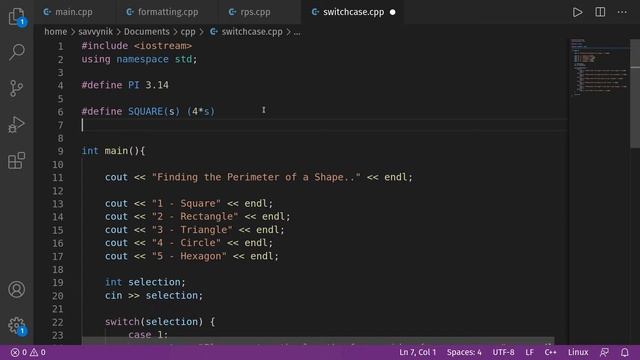Click the "#define PI 3.14" line
This screenshot has height=360, width=640.
click(x=125, y=85)
